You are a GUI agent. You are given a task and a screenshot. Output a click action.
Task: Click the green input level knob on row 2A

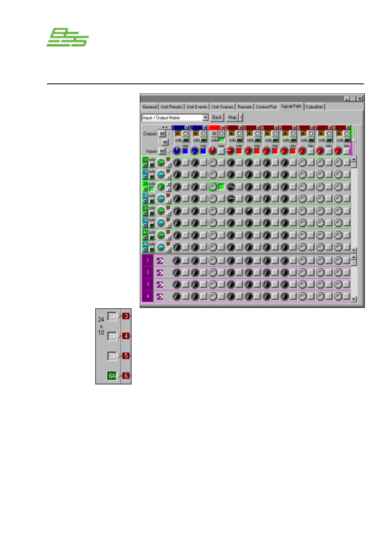pos(161,187)
